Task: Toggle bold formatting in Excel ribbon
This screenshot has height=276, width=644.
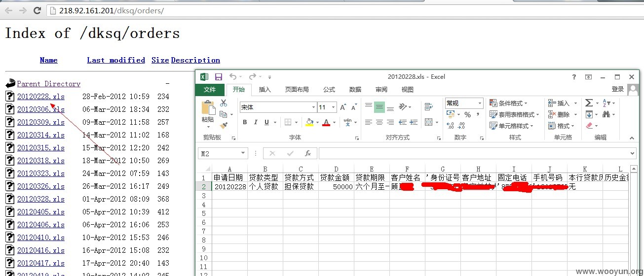Action: 245,122
